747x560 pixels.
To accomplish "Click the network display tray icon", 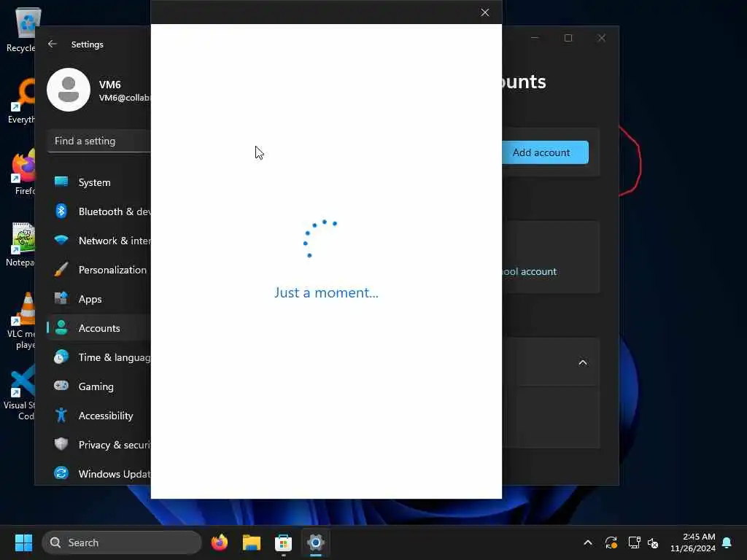I will [x=634, y=542].
